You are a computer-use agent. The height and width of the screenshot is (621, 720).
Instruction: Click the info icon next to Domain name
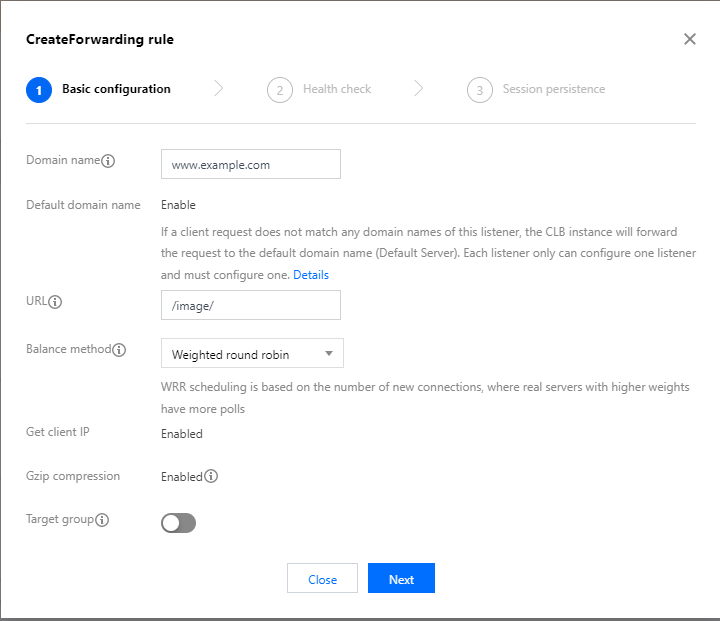[109, 161]
